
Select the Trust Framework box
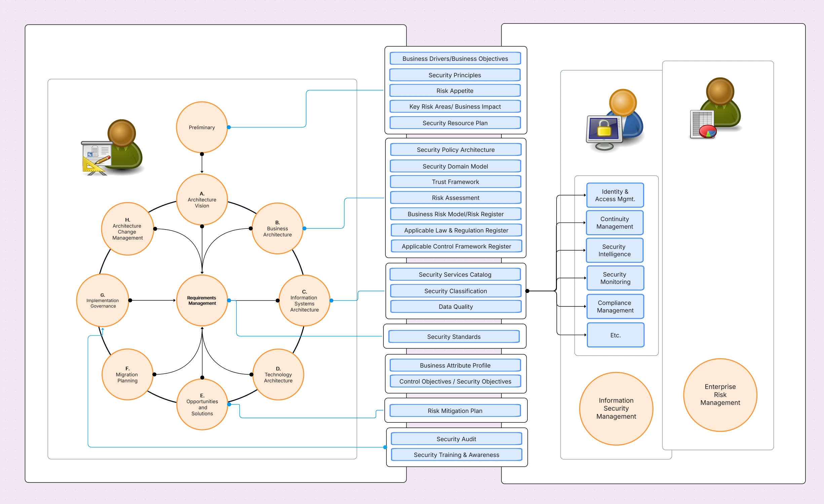coord(455,182)
